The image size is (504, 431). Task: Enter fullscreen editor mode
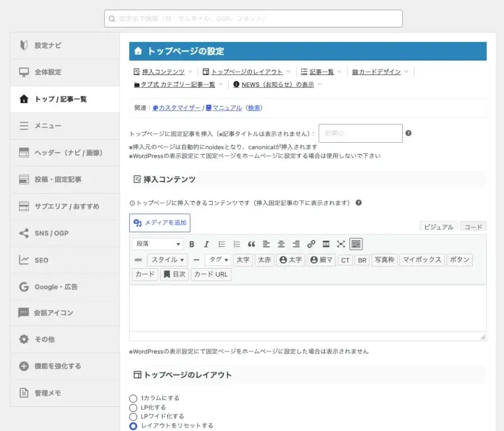click(x=340, y=245)
